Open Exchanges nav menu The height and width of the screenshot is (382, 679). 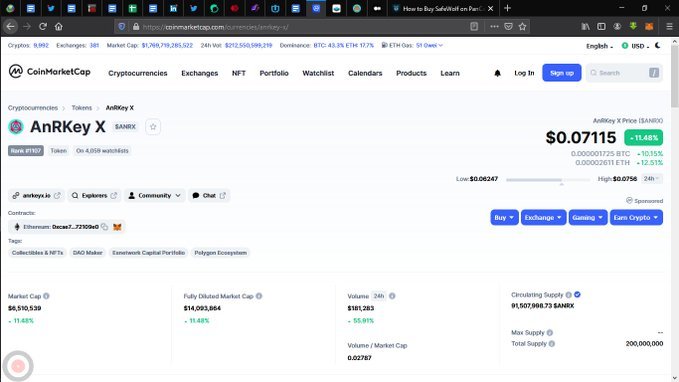pyautogui.click(x=200, y=73)
